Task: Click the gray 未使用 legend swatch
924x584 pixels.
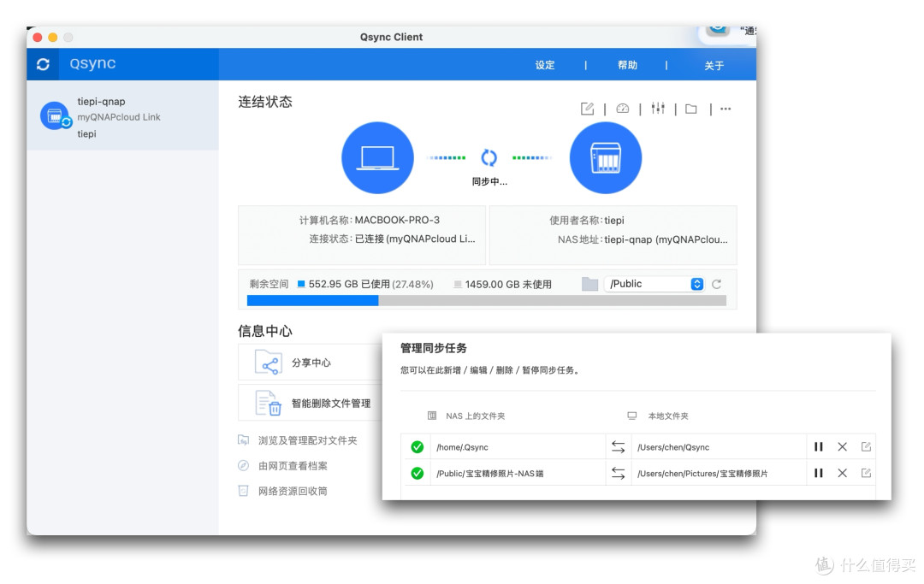Action: pos(457,285)
